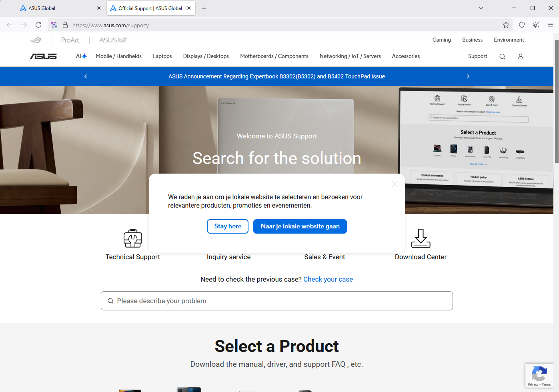559x392 pixels.
Task: Click the Inquiry service icon
Action: pyautogui.click(x=228, y=257)
